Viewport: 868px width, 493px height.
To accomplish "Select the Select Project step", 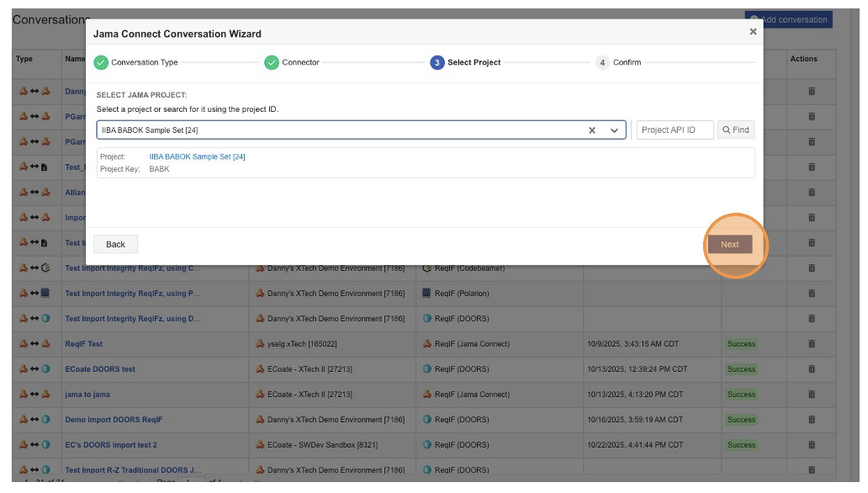I will pos(465,62).
